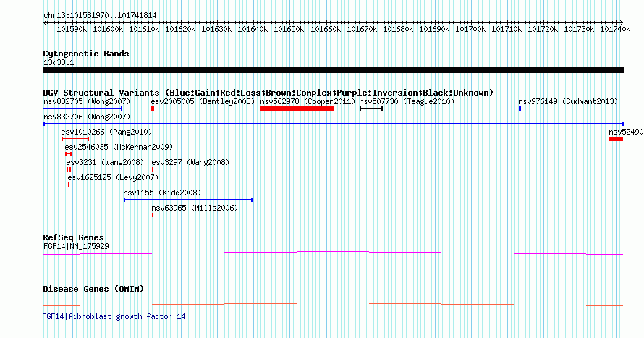Click the 101660k ruler tick label
Viewport: 644px width, 338px height.
point(326,29)
